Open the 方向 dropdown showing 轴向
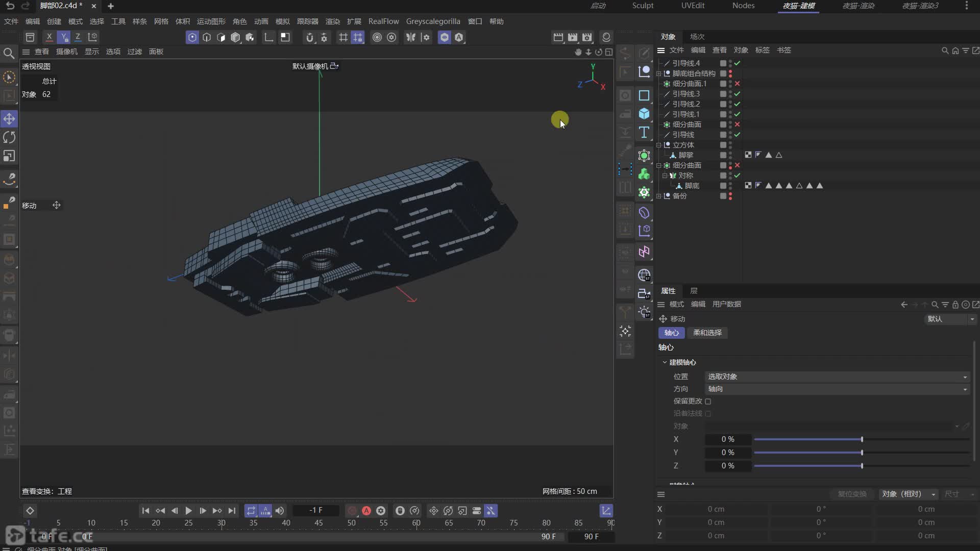 coord(837,389)
